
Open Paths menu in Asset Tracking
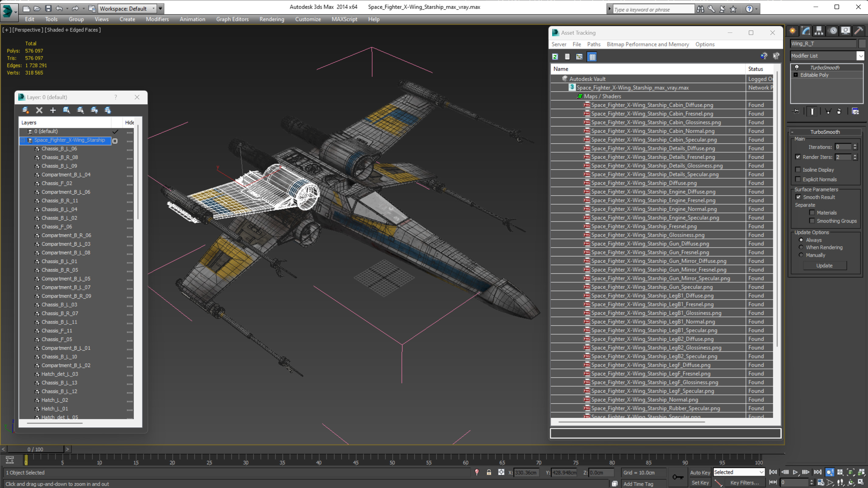(x=594, y=44)
